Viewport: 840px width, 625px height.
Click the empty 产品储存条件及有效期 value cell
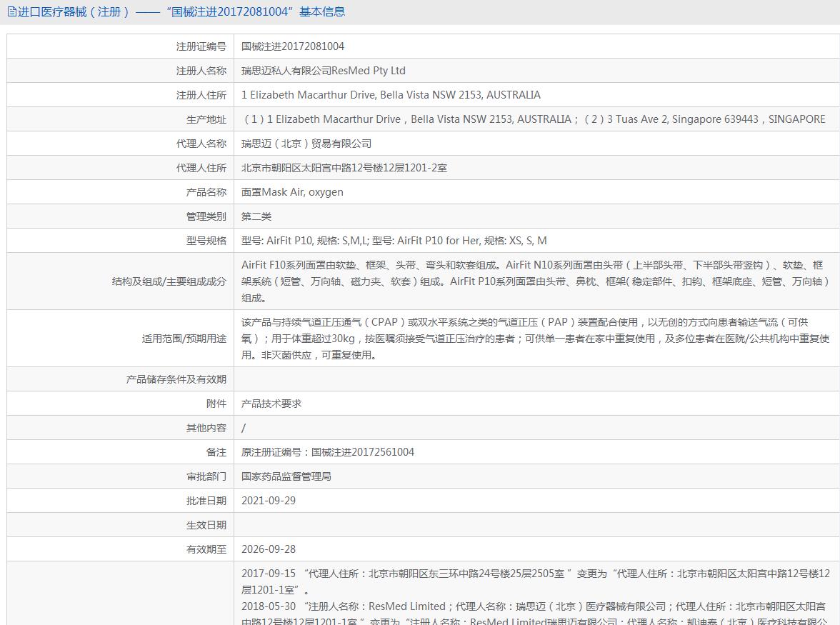pyautogui.click(x=536, y=379)
